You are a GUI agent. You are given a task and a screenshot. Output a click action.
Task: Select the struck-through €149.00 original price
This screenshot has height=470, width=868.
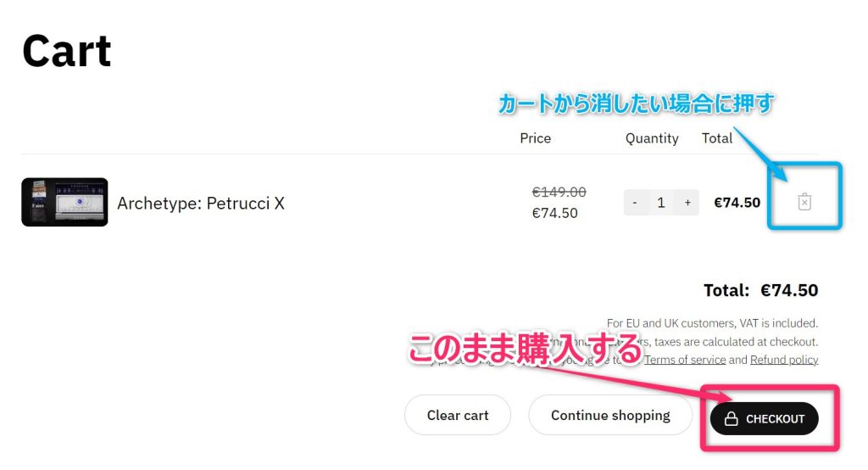559,193
